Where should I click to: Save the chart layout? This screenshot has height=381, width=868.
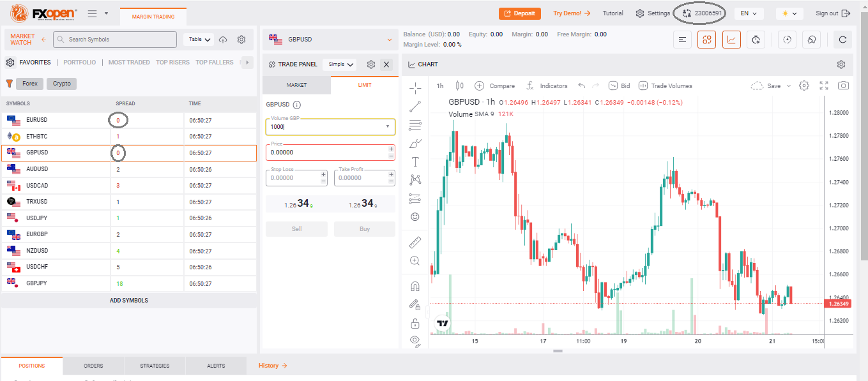(766, 86)
